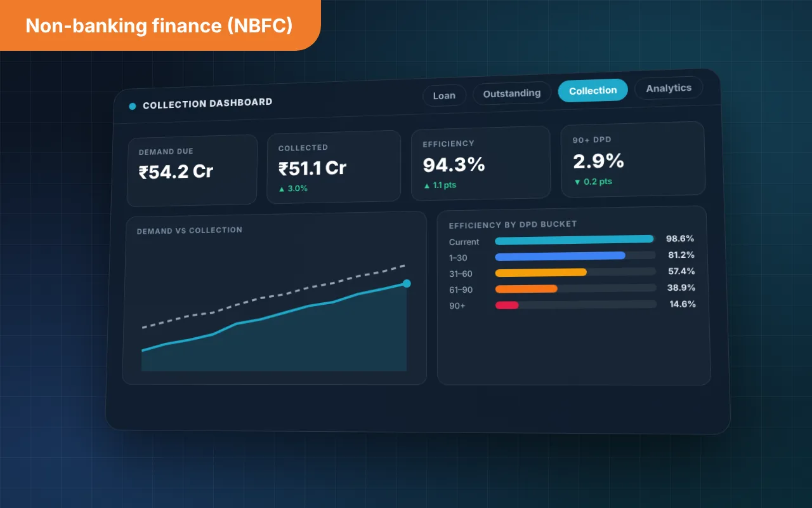Click the dashed demand line in chart

(273, 296)
